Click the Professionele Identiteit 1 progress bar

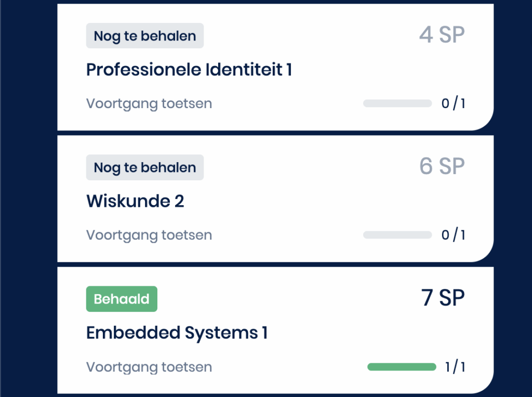(x=397, y=103)
